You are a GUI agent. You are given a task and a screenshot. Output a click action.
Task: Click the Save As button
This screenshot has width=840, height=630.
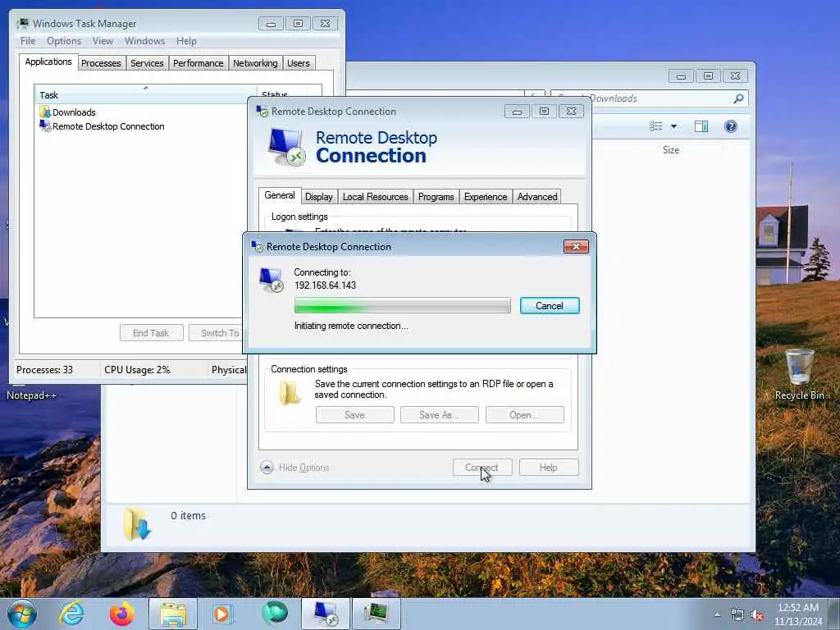coord(440,414)
